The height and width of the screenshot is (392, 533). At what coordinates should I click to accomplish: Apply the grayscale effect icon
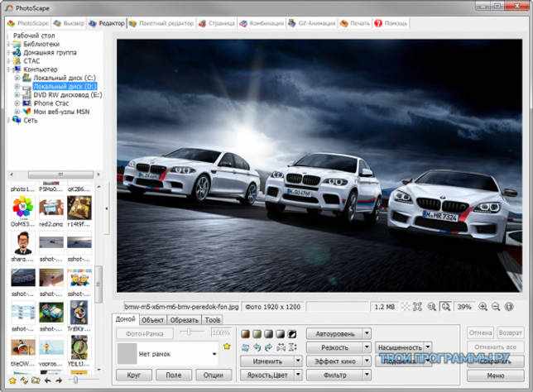tap(268, 334)
